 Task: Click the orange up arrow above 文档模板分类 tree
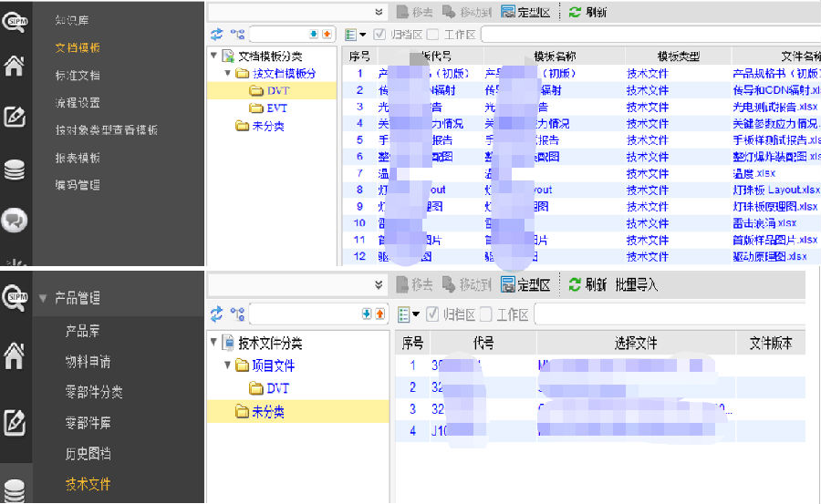coord(327,34)
